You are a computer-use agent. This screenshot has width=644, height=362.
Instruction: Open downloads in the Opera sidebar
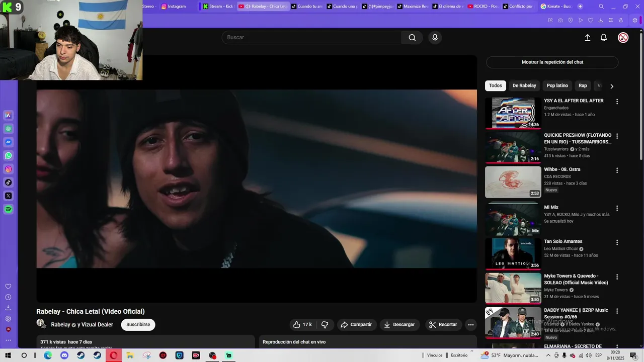tap(8, 308)
